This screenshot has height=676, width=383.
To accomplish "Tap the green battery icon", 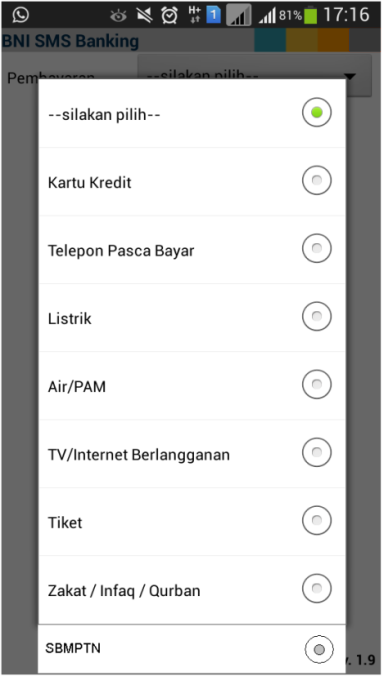I will click(x=310, y=16).
